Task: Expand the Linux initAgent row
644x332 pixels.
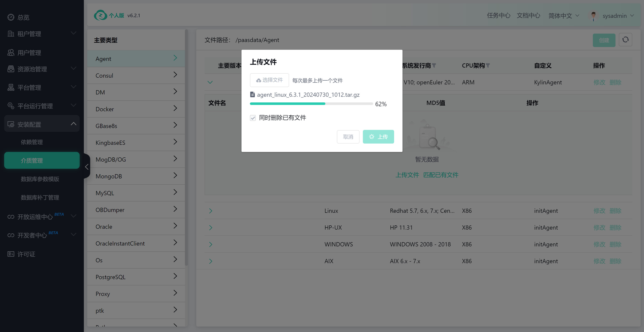Action: (210, 211)
